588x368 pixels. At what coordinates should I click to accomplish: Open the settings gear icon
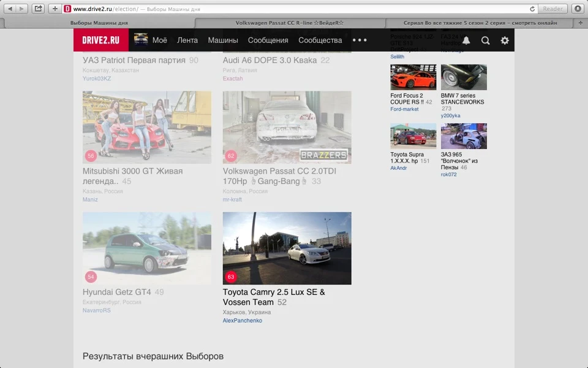(x=505, y=40)
